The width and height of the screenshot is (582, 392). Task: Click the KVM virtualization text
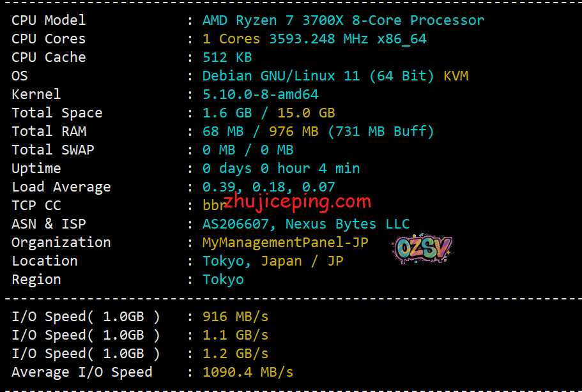click(x=456, y=76)
